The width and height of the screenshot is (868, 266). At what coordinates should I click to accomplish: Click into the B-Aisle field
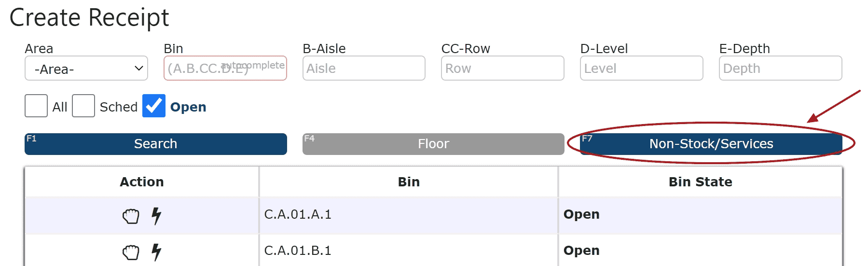pyautogui.click(x=364, y=68)
